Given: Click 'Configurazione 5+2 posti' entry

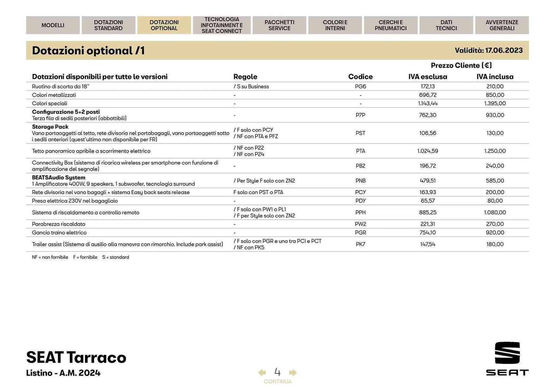Looking at the screenshot, I should coord(66,112).
